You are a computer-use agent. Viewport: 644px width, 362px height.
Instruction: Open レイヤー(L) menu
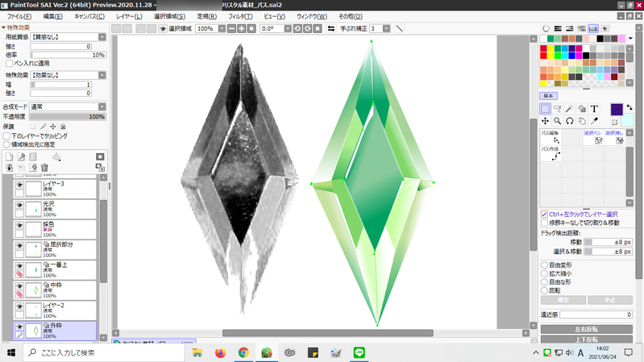130,16
